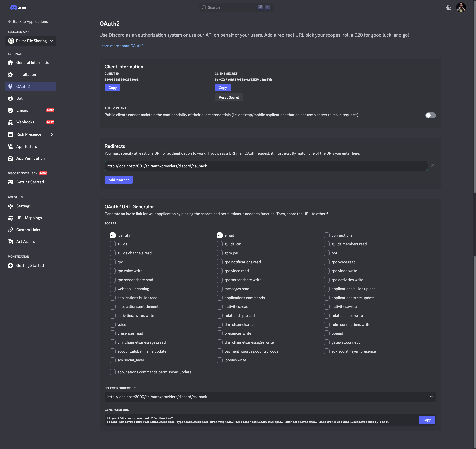
Task: Check the messages.read scope
Action: 220,289
